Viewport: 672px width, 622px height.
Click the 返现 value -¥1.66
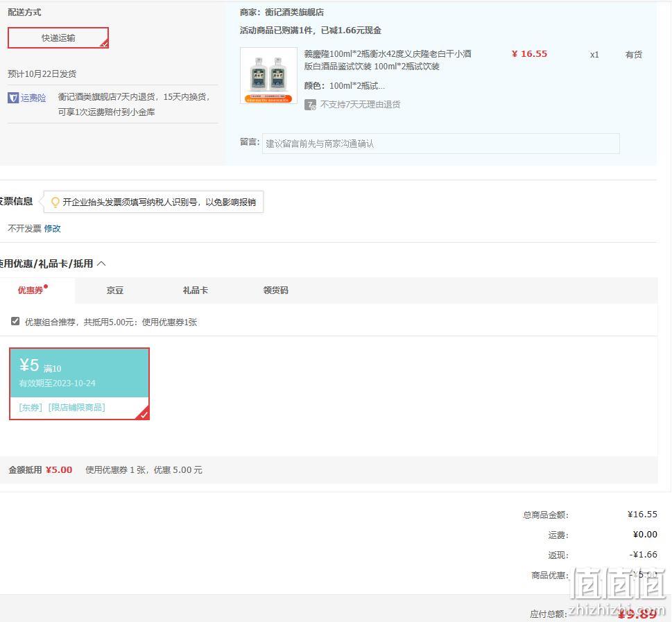pos(644,554)
